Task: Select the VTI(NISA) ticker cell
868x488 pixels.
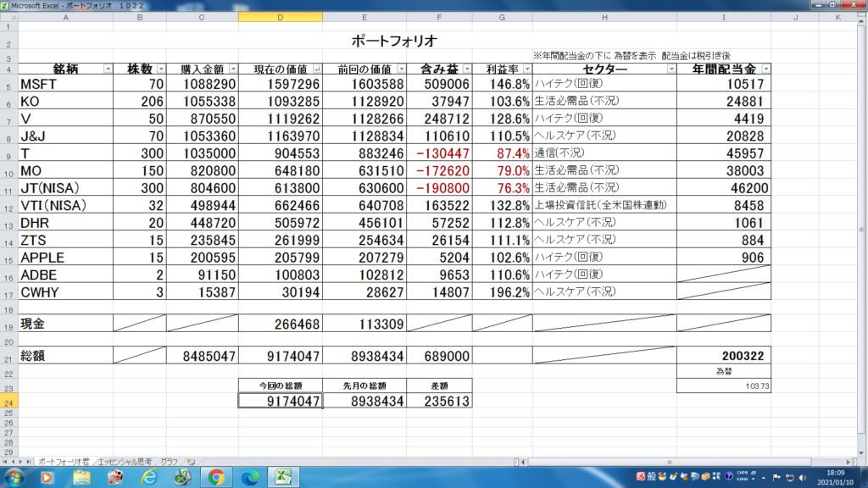Action: pyautogui.click(x=65, y=205)
